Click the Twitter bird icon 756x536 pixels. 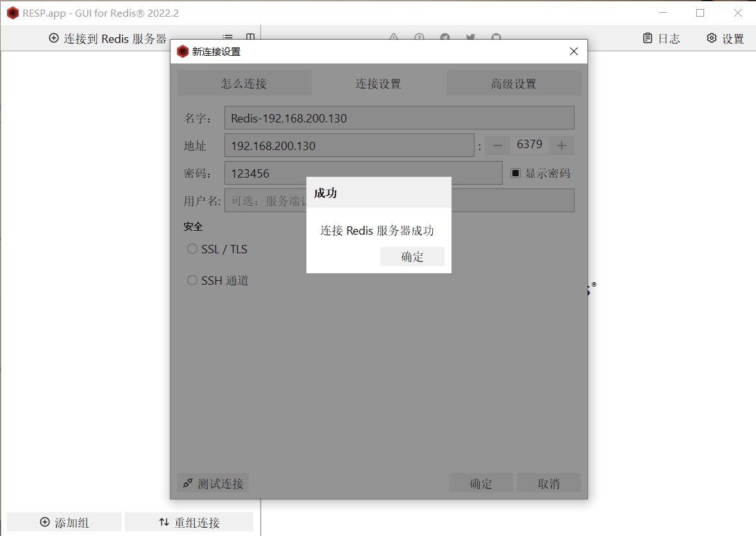tap(471, 37)
